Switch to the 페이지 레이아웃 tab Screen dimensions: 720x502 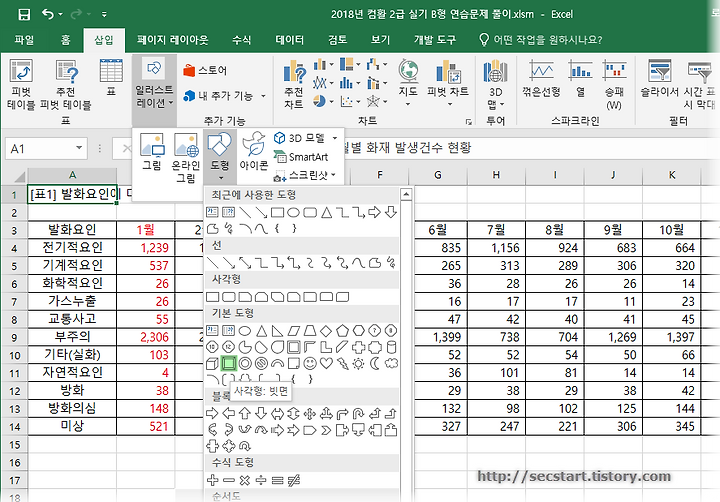click(172, 40)
